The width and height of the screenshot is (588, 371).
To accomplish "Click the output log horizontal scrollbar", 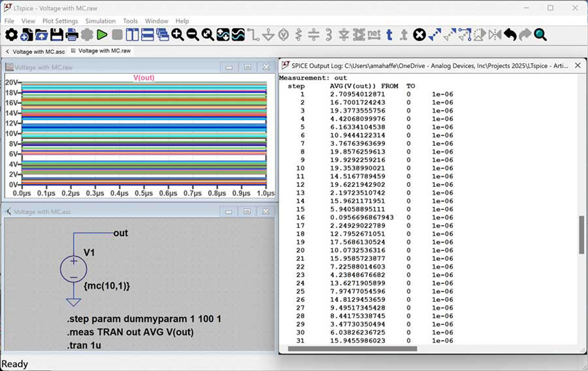I will 352,349.
